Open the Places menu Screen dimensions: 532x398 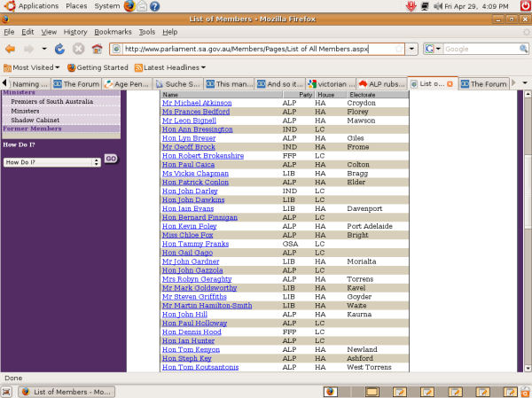click(76, 6)
